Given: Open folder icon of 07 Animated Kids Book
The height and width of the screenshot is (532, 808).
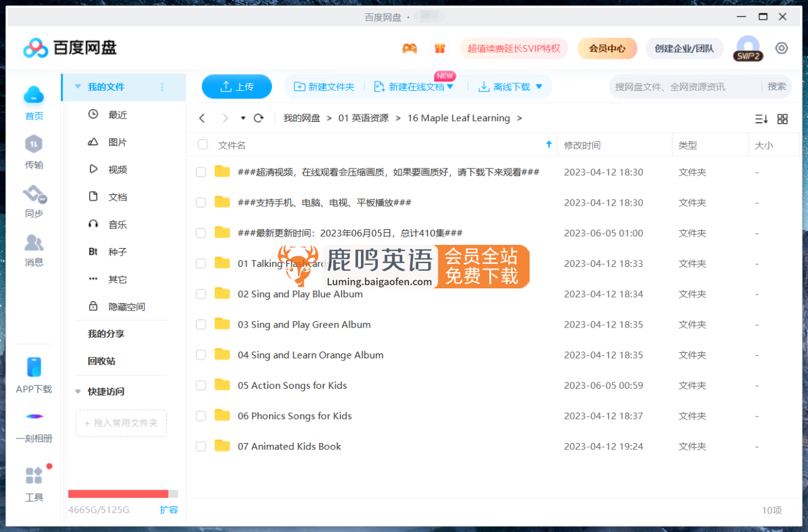Looking at the screenshot, I should (222, 446).
